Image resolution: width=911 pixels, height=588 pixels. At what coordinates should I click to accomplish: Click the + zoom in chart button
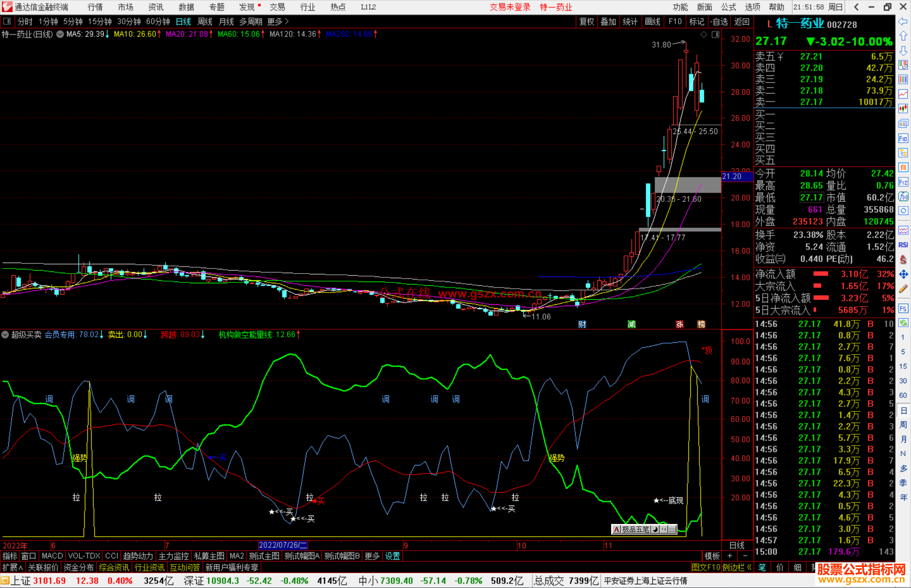point(730,556)
